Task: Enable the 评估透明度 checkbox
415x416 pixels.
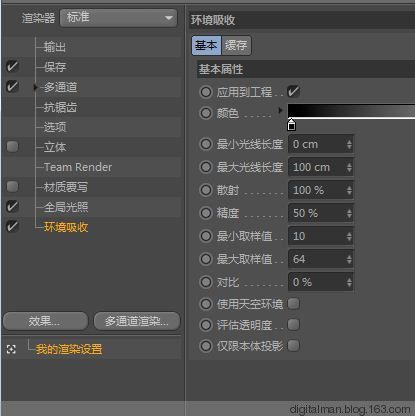Action: [x=293, y=325]
